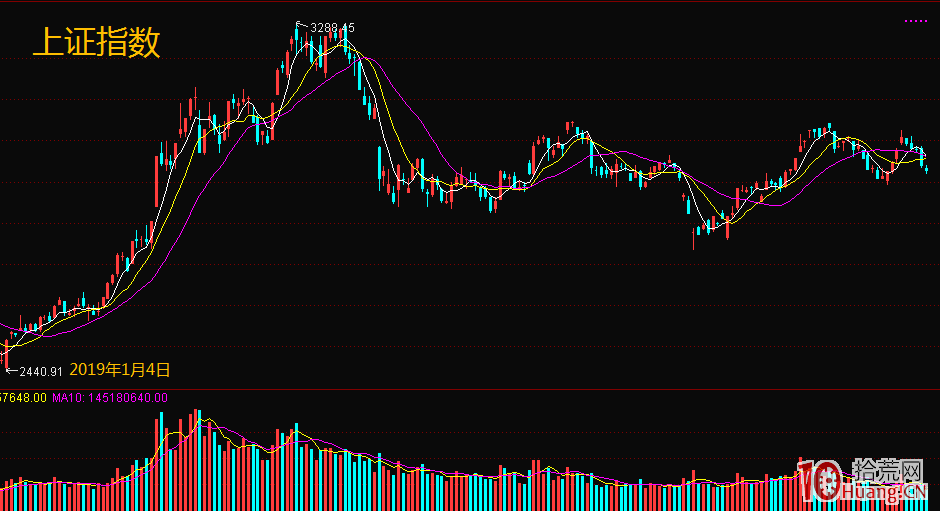Click the yellow 57648.00 volume value
940x511 pixels.
23,398
